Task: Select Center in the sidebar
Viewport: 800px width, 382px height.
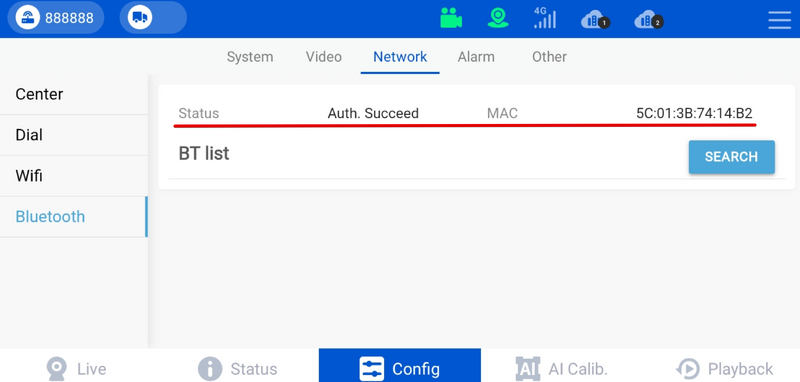Action: 74,94
